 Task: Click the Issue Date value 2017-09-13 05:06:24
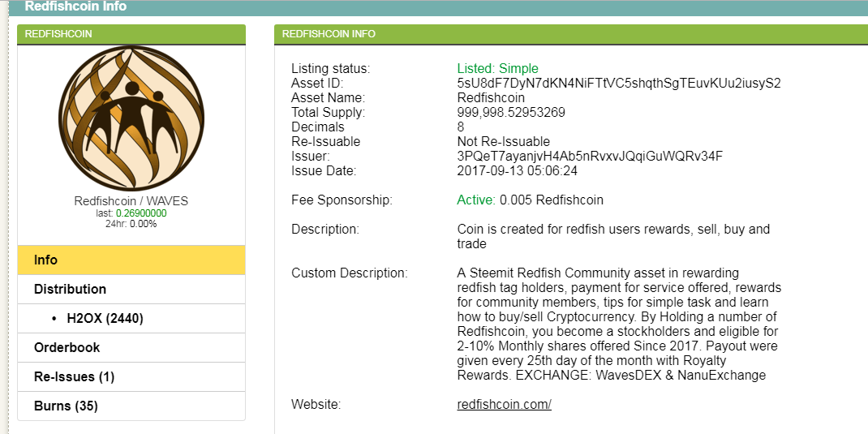[517, 171]
